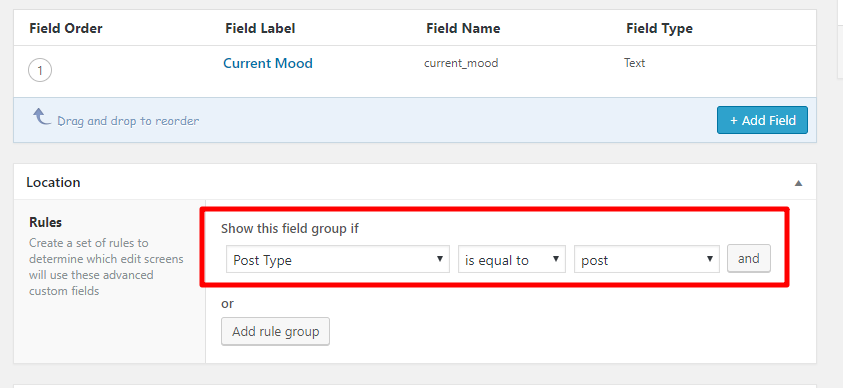Click the + Add Field button
843x388 pixels.
[762, 120]
